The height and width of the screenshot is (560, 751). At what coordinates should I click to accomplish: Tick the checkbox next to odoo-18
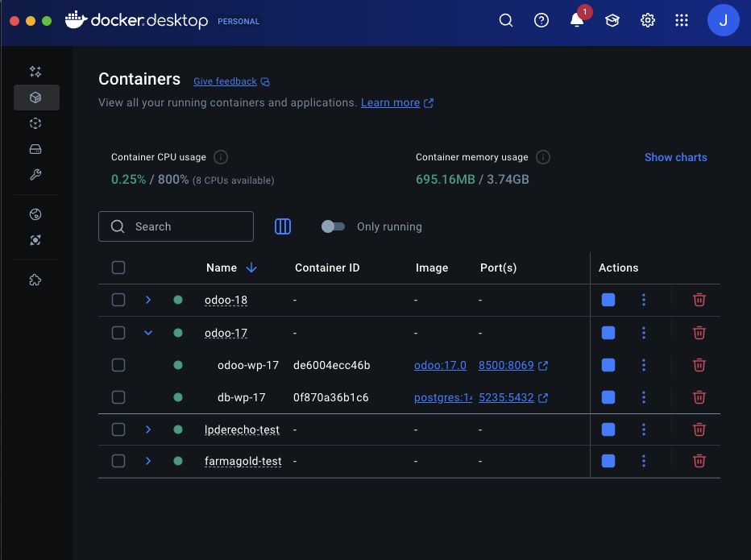coord(118,300)
